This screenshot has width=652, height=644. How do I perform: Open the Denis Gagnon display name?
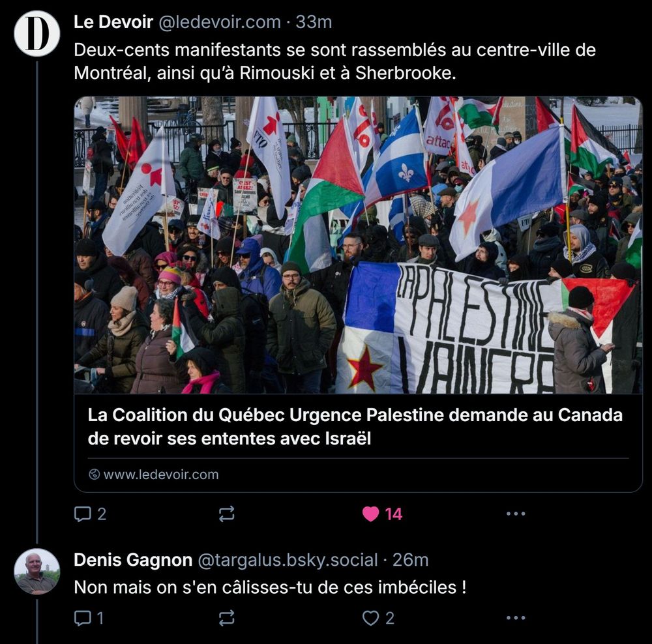click(x=132, y=560)
